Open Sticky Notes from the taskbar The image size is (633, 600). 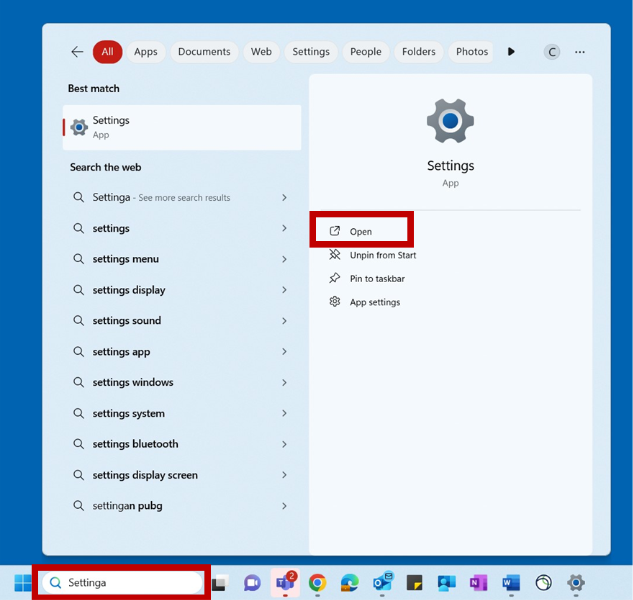(x=414, y=583)
